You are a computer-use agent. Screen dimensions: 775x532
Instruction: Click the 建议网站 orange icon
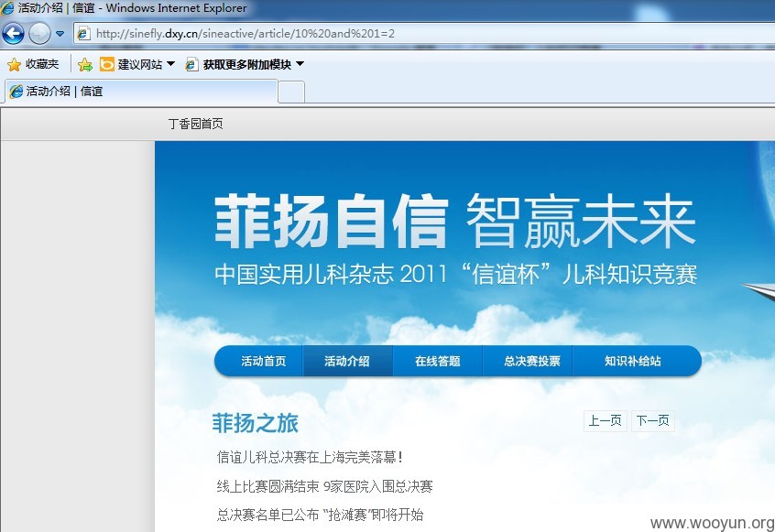107,64
